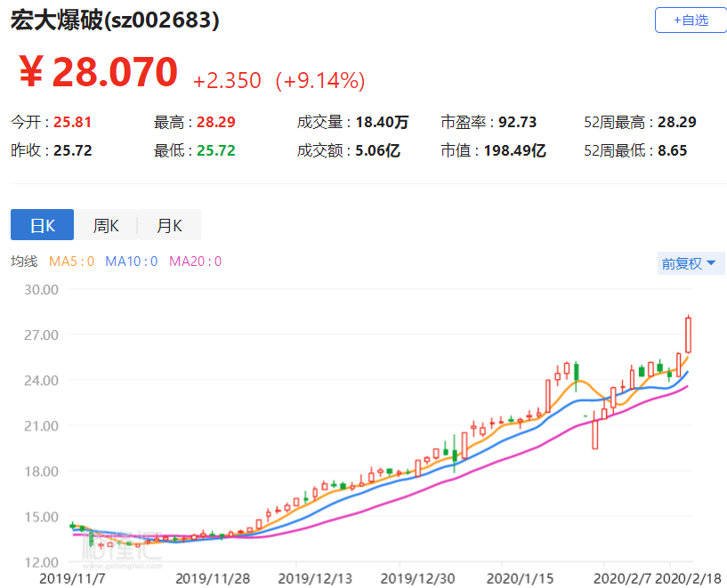Switch to 日K daily chart tab
Screen dimensions: 727x588
(42, 225)
